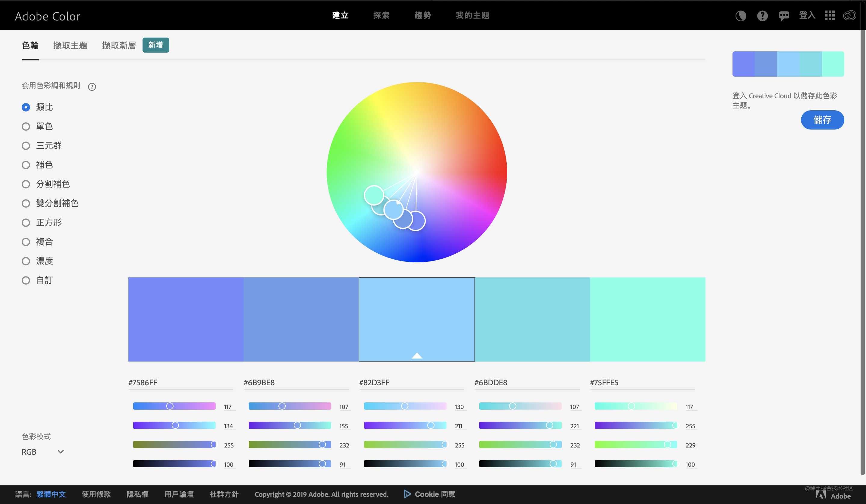Click the lightest mint marker on color wheel
Viewport: 866px width, 504px height.
coord(374,195)
